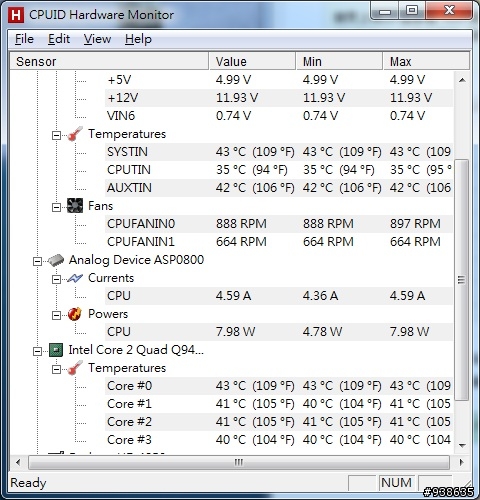480x500 pixels.
Task: Click the horizontal scrollbar thumb
Action: coord(239,462)
